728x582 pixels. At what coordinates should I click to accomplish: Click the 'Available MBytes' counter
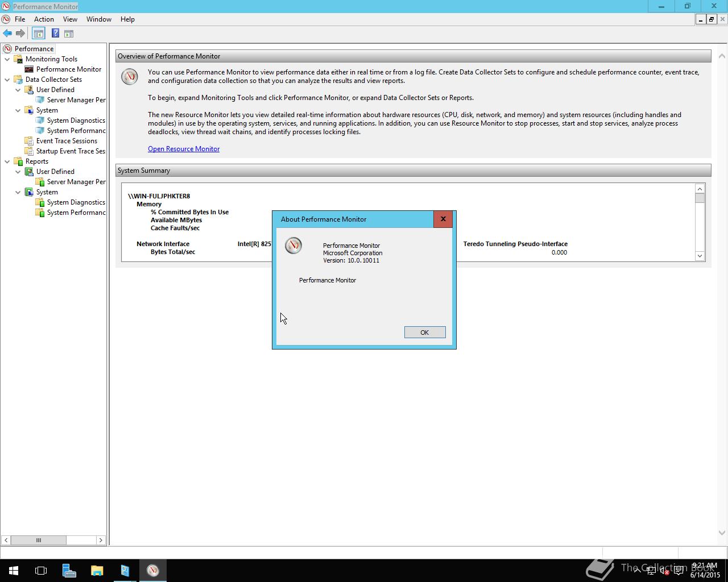176,220
